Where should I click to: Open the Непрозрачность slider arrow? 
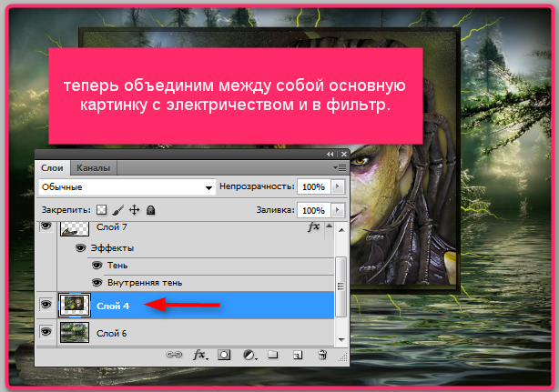[338, 186]
